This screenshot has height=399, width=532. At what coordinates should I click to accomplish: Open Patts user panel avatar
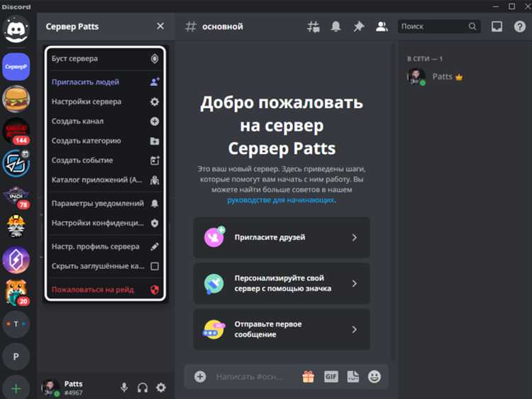pyautogui.click(x=50, y=388)
